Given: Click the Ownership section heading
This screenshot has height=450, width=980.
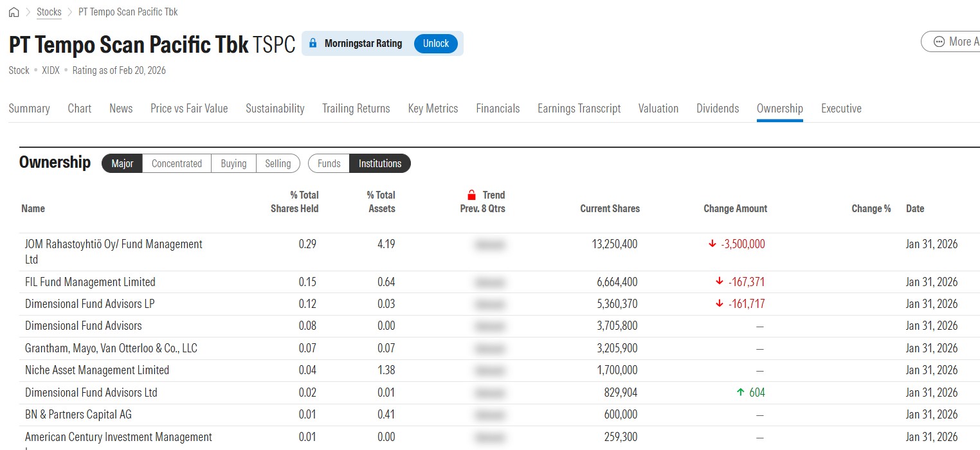Looking at the screenshot, I should (55, 162).
